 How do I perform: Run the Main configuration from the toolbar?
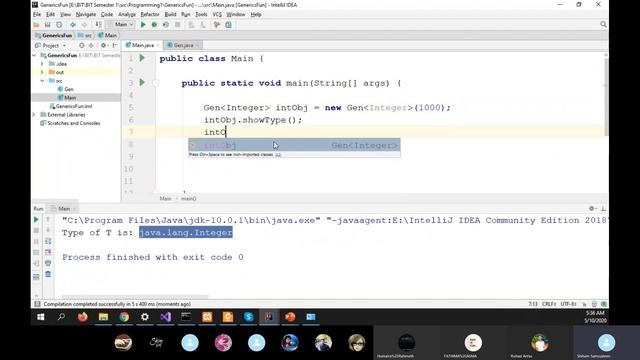coord(143,25)
